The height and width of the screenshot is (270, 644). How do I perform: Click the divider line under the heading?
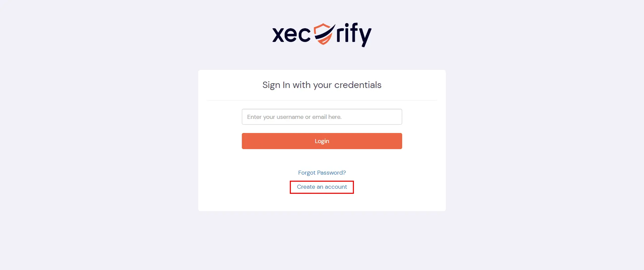[322, 100]
